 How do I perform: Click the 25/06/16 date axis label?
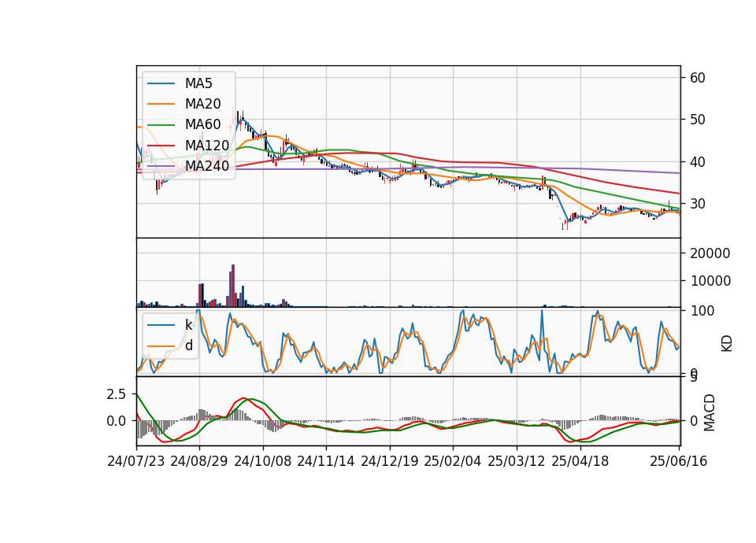(678, 461)
